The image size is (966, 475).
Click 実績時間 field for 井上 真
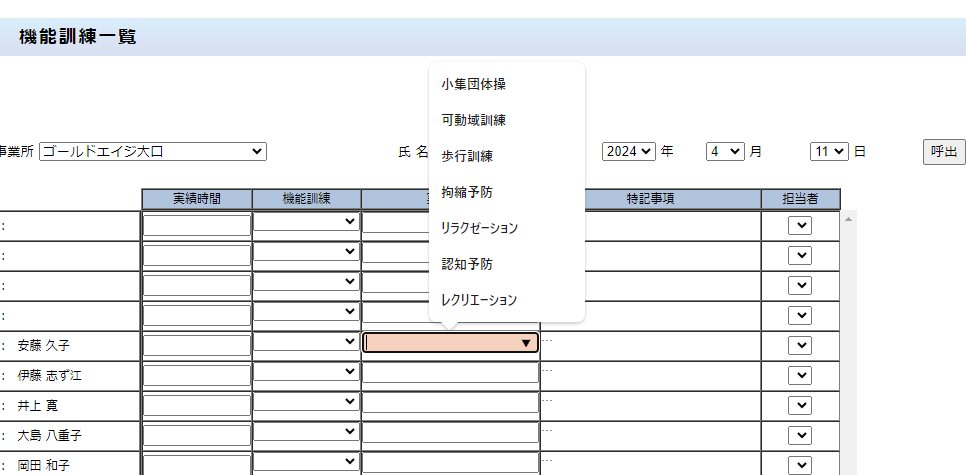(196, 404)
